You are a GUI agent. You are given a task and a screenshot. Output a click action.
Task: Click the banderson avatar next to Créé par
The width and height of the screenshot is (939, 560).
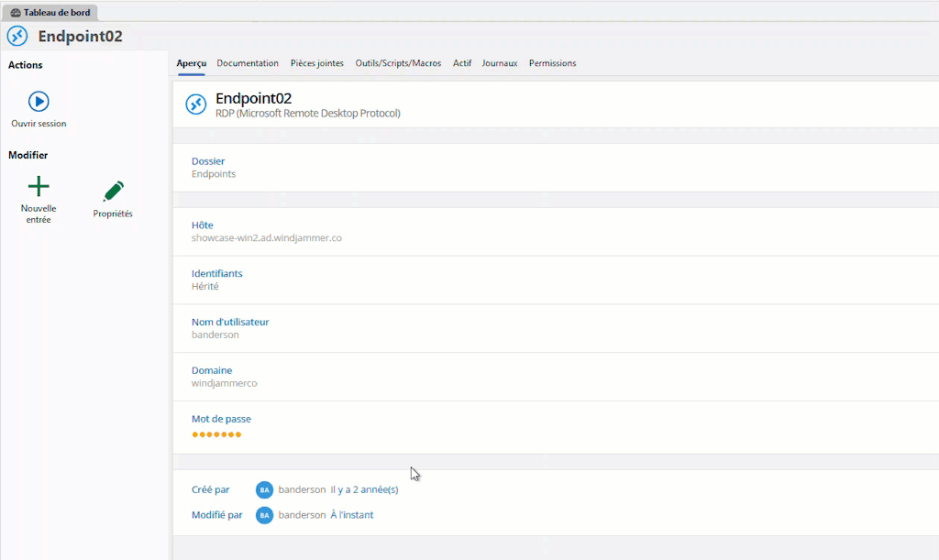click(x=263, y=489)
